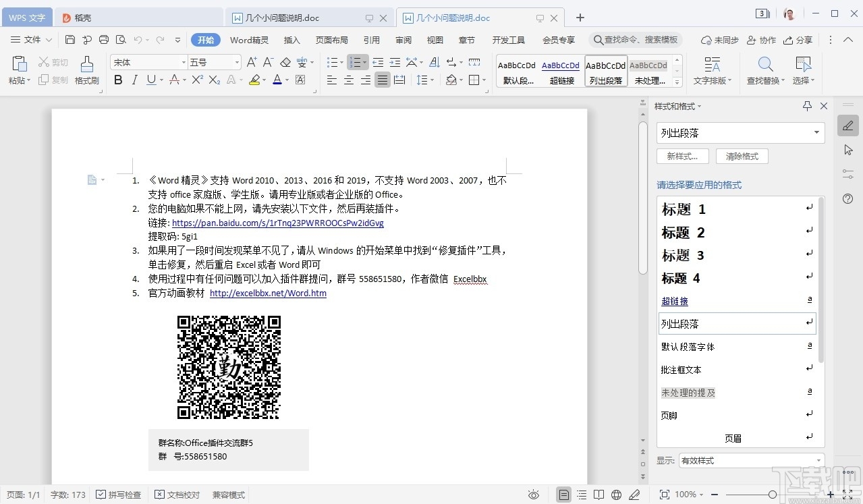Toggle Page Layout view in status bar

(563, 495)
